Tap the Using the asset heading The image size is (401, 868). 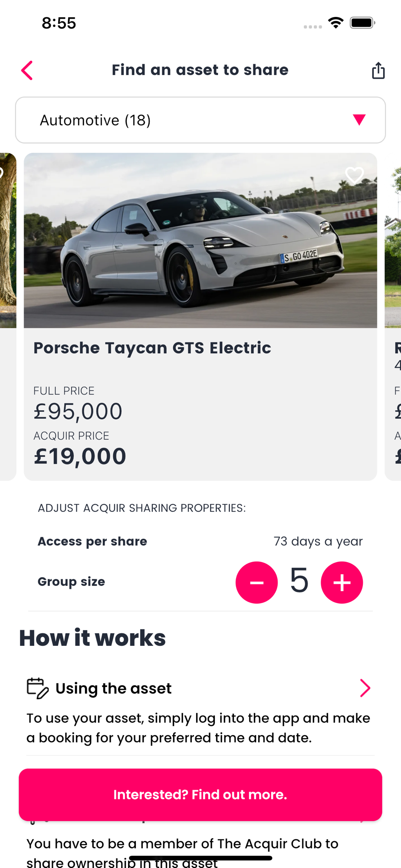click(x=113, y=688)
